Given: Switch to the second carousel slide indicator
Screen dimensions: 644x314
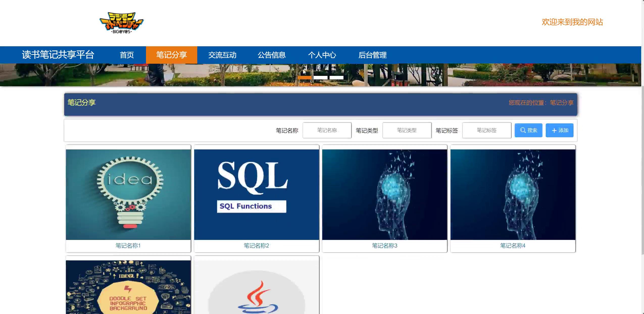Looking at the screenshot, I should point(320,78).
